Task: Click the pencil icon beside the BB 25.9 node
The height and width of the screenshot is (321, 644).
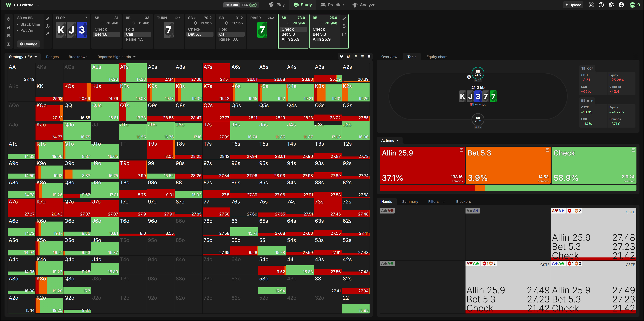Action: (344, 19)
